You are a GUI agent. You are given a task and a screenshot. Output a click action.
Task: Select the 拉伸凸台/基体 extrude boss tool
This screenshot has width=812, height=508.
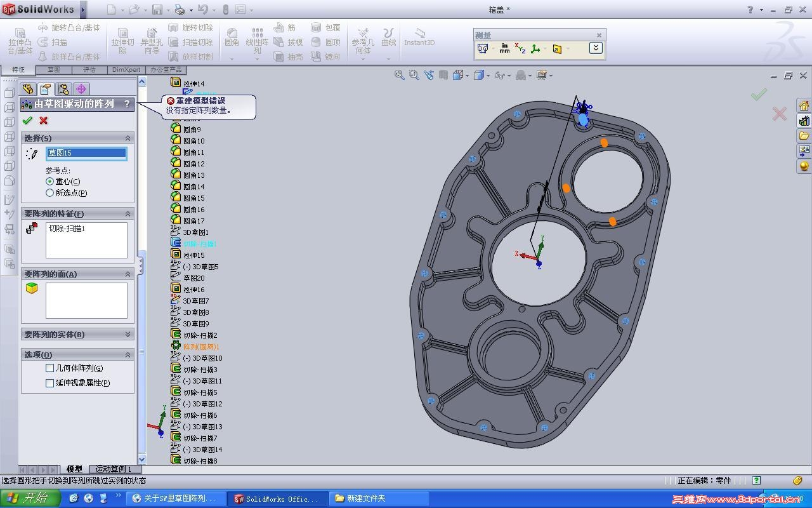tap(20, 41)
